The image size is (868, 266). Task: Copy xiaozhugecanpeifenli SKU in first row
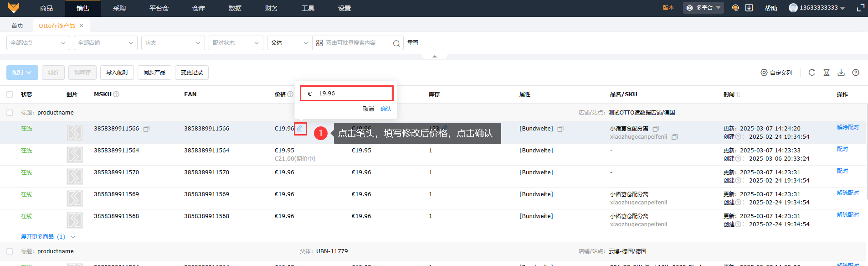tap(675, 137)
